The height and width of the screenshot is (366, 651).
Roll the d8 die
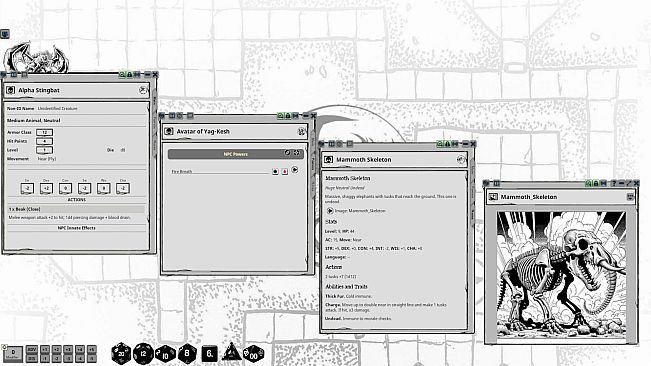pos(187,354)
